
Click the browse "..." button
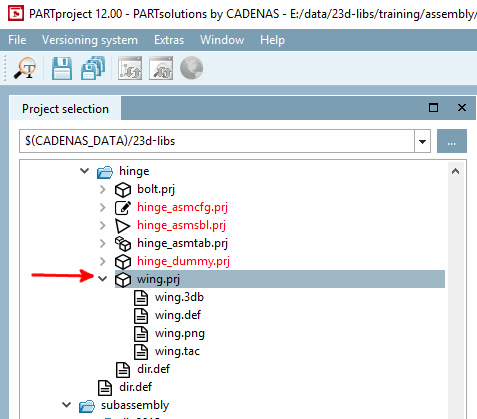[452, 141]
